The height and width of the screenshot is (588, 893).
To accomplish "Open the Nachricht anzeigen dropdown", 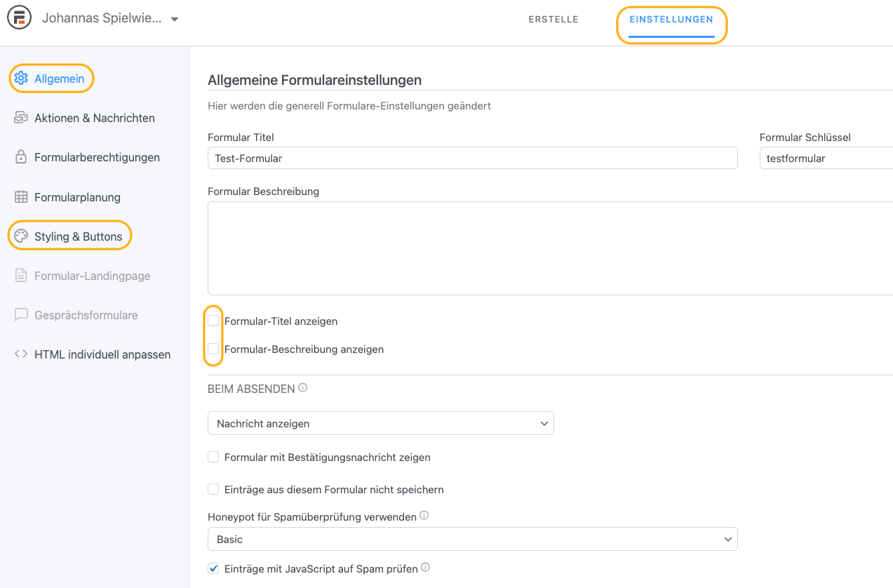I will 380,423.
